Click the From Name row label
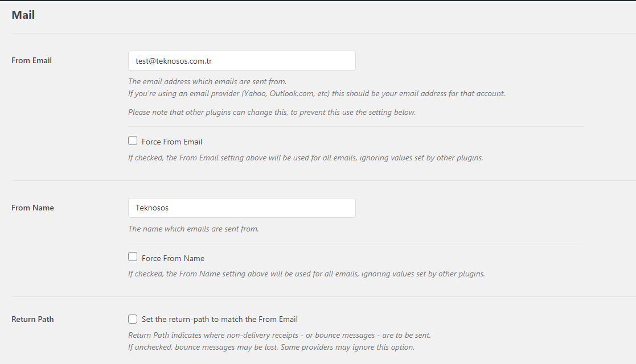 [x=32, y=208]
